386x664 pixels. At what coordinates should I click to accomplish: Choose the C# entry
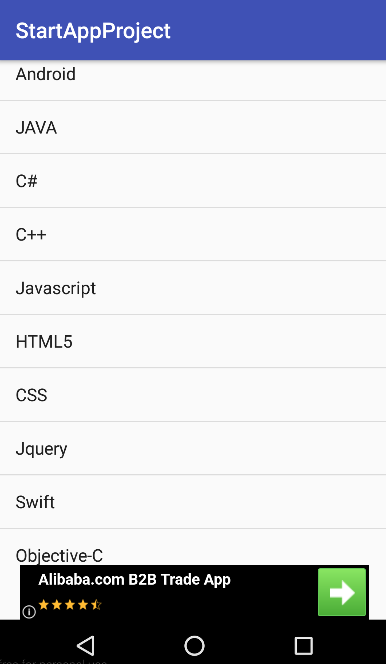[x=193, y=181]
